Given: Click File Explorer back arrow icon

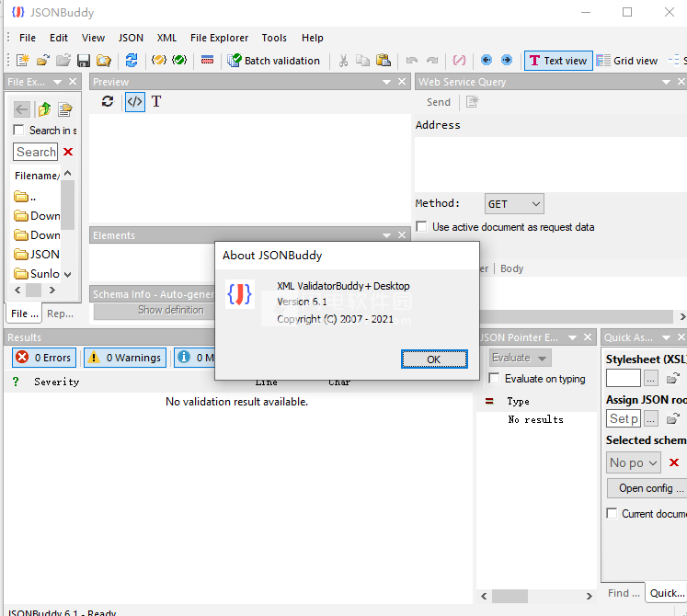Looking at the screenshot, I should pos(22,109).
